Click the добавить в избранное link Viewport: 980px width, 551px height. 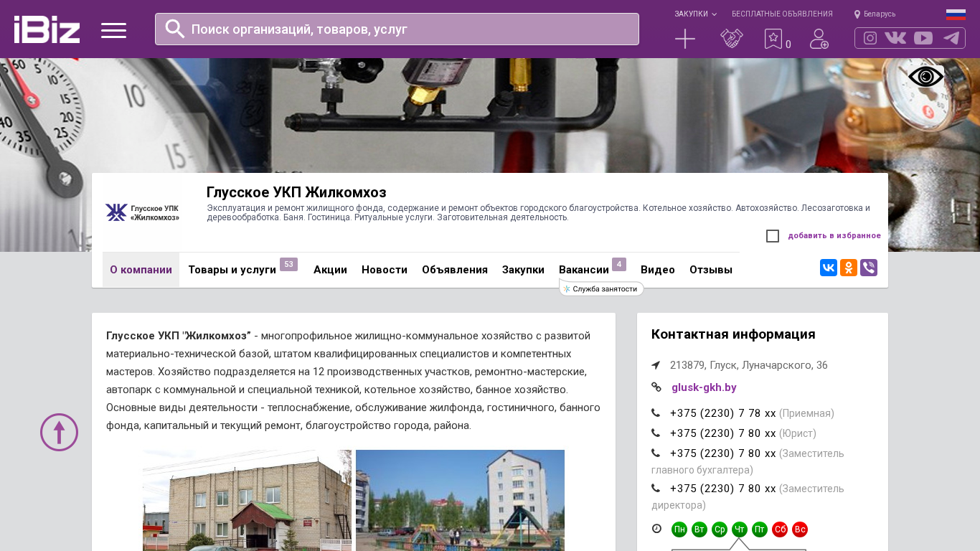click(834, 236)
